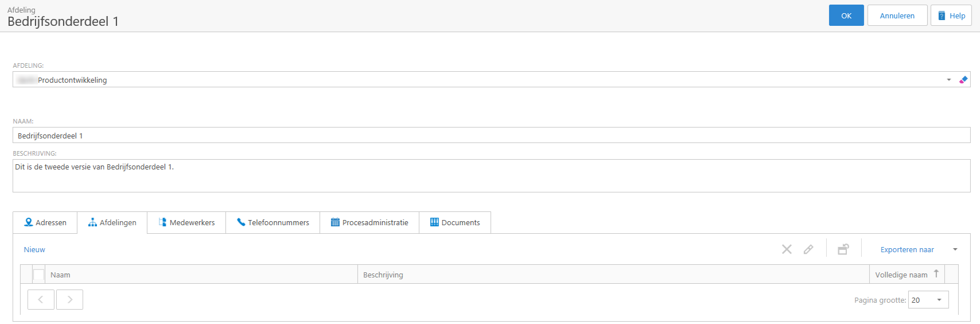Click the Annuleren button

tap(897, 16)
